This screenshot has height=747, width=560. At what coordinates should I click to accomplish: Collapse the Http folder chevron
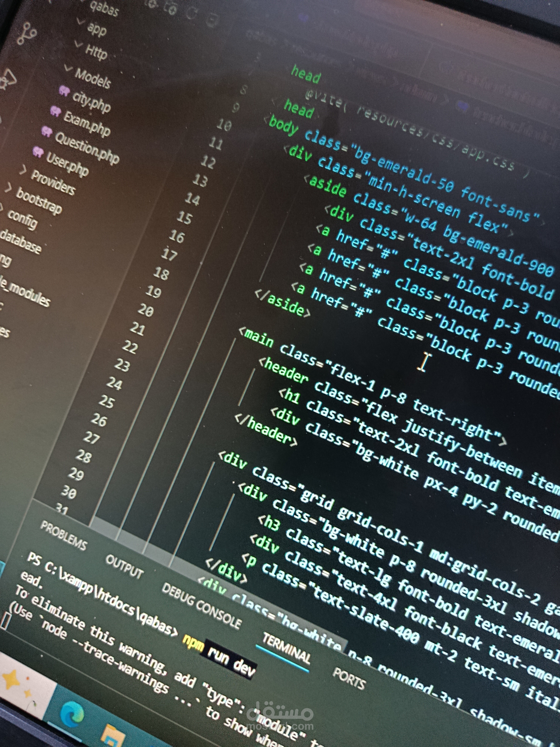point(78,44)
